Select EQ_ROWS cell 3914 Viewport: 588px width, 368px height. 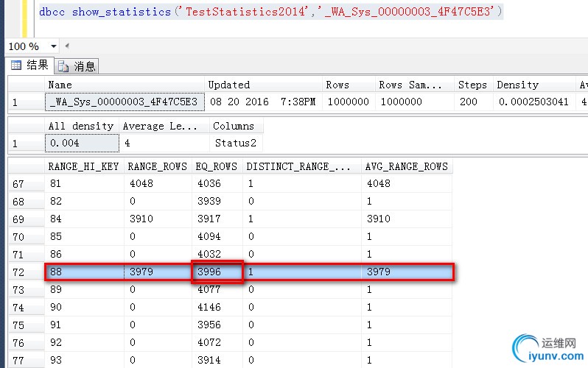tap(217, 360)
